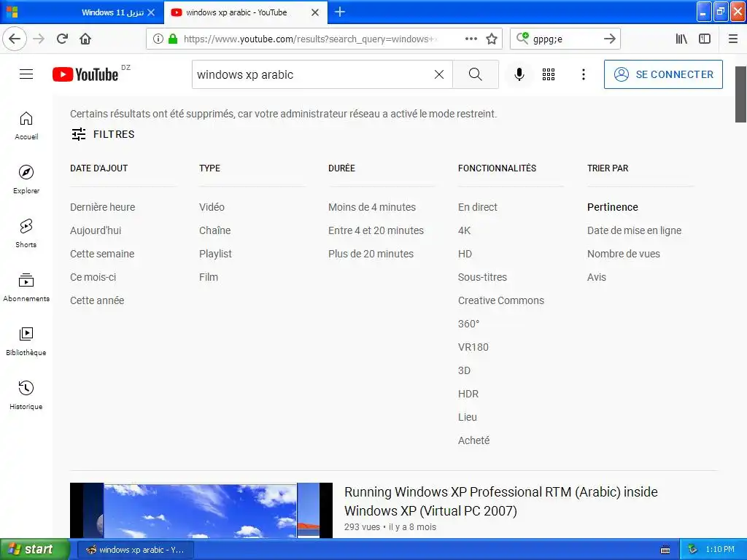Show site information via the info icon

[x=158, y=39]
